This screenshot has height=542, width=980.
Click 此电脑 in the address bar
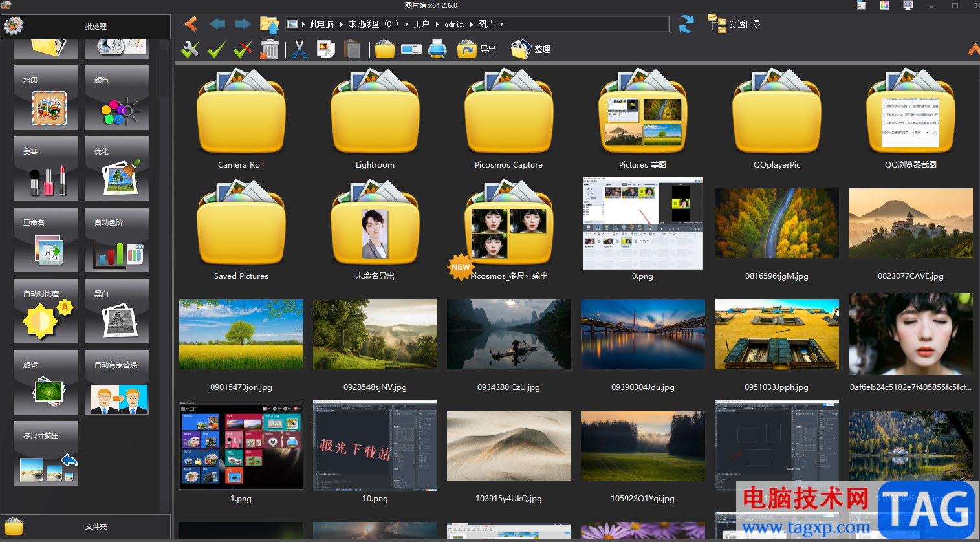[x=322, y=24]
